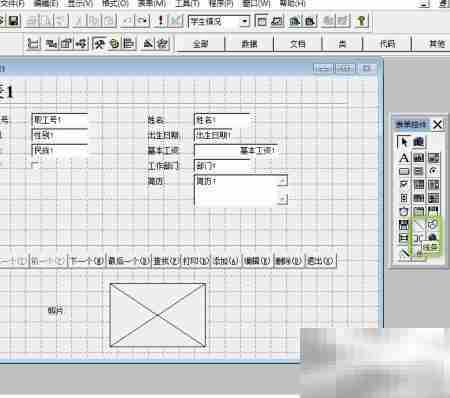Click the Help question mark icon

[361, 22]
